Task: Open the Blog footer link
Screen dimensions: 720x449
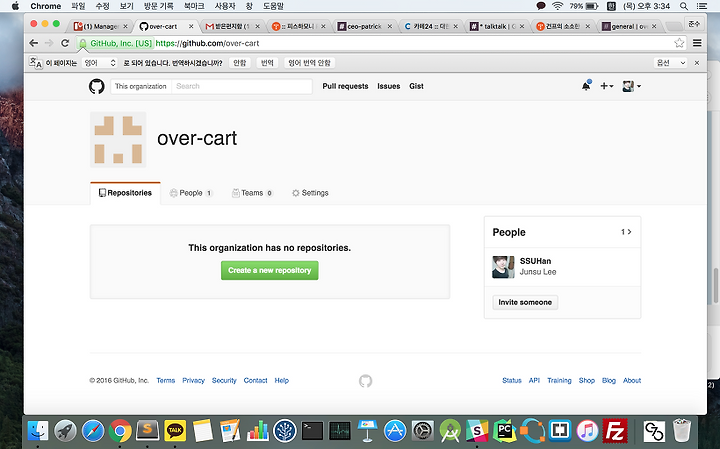Action: tap(609, 381)
